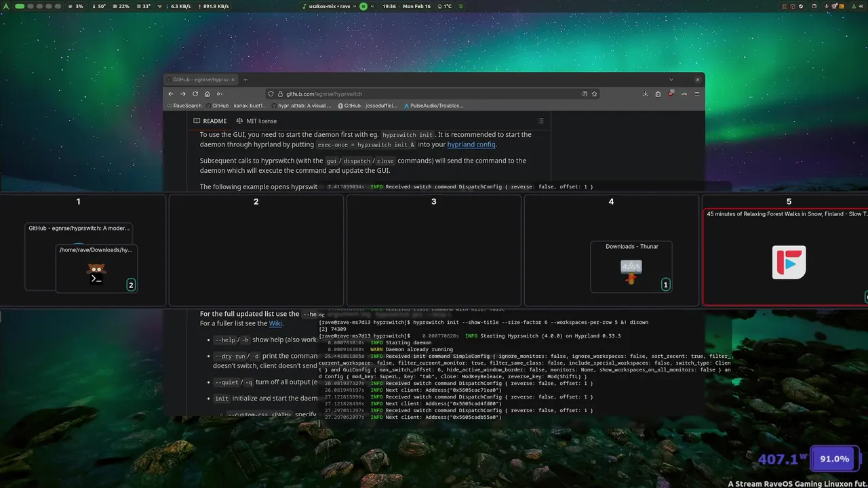Open the RaveSearch bookmark
The image size is (868, 488).
(x=184, y=106)
